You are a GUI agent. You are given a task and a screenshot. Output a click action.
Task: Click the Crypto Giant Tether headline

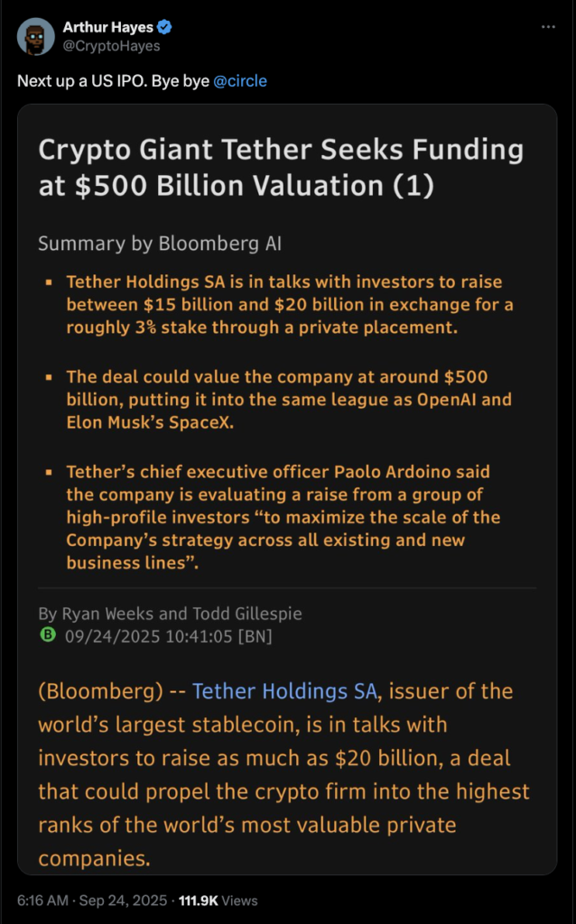pos(281,167)
